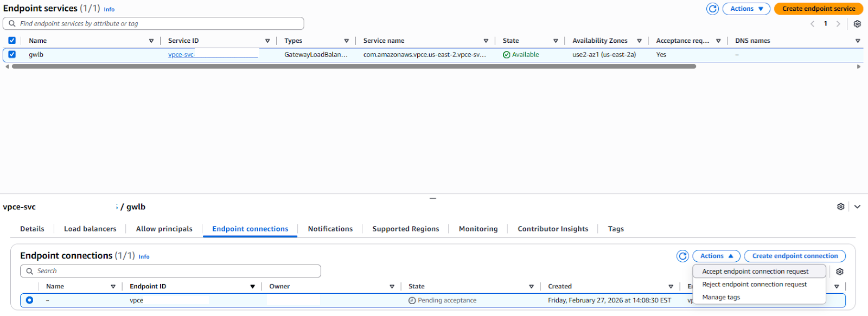
Task: Switch to the Load balancers tab
Action: [x=90, y=229]
